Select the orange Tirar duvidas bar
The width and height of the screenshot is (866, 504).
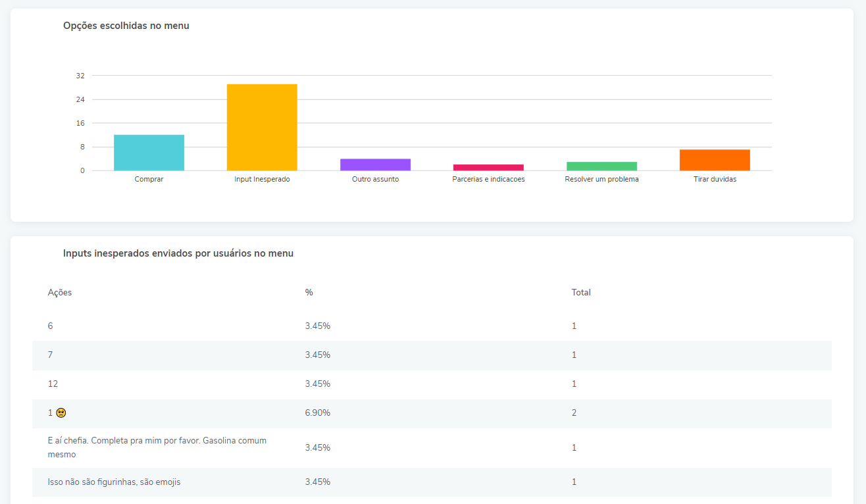pos(715,161)
